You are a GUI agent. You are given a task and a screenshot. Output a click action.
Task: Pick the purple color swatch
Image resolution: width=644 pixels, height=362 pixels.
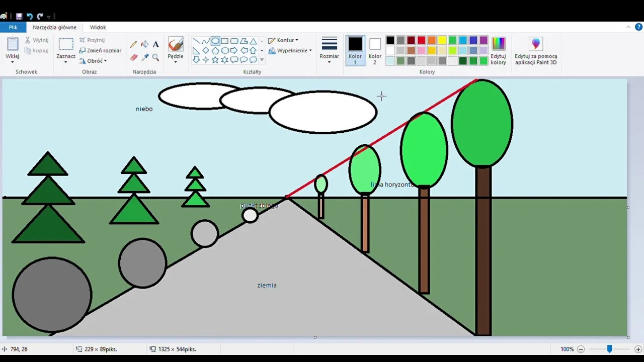484,40
